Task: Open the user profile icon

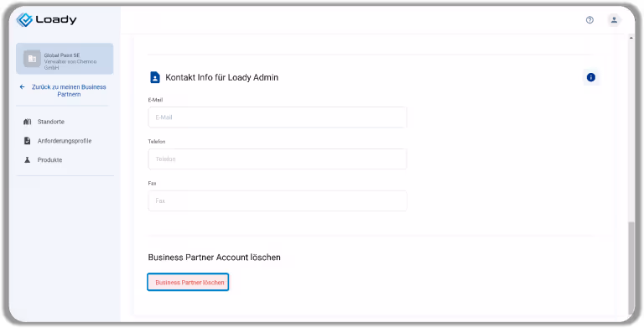Action: [614, 20]
